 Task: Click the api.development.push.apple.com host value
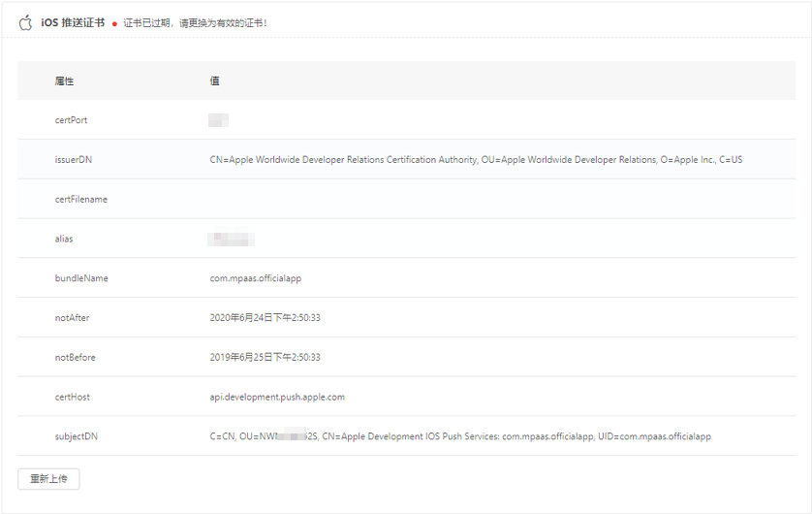[277, 397]
